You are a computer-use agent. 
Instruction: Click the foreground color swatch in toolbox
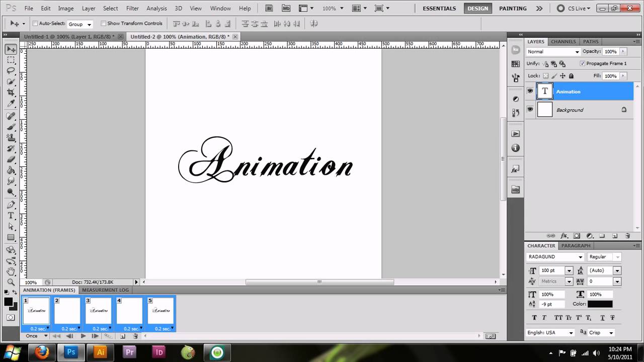point(9,302)
